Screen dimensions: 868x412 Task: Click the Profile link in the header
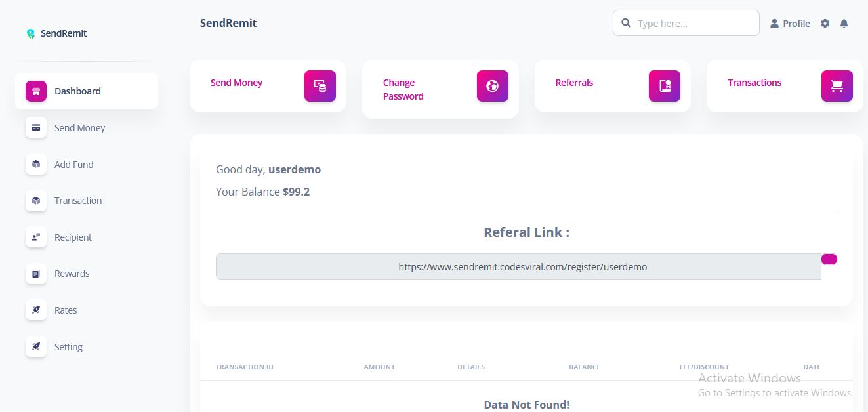(790, 24)
